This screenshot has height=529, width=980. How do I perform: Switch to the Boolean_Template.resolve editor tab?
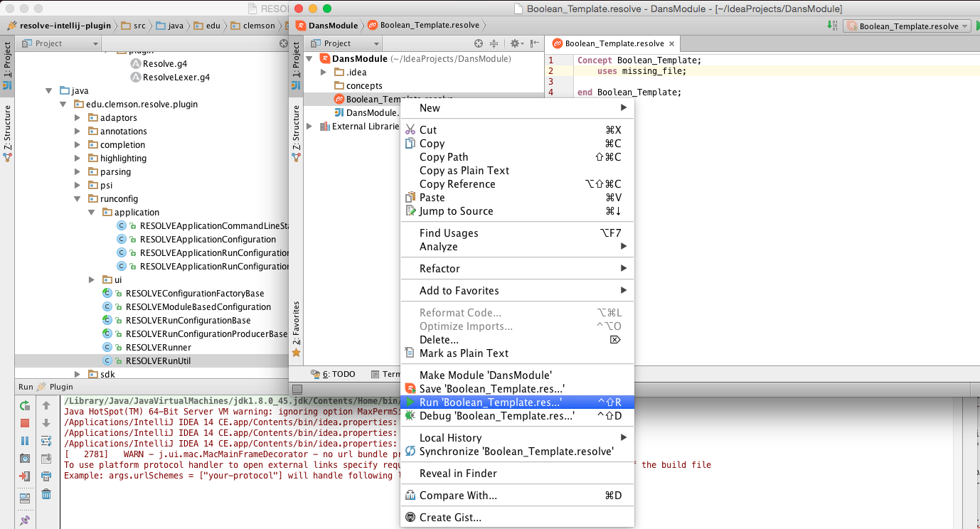[x=613, y=43]
